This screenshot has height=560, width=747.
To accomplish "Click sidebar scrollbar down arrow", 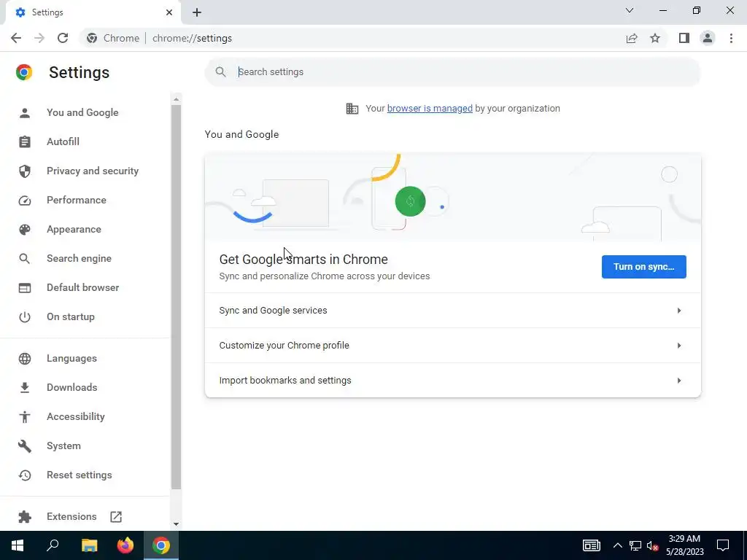I will [x=177, y=524].
